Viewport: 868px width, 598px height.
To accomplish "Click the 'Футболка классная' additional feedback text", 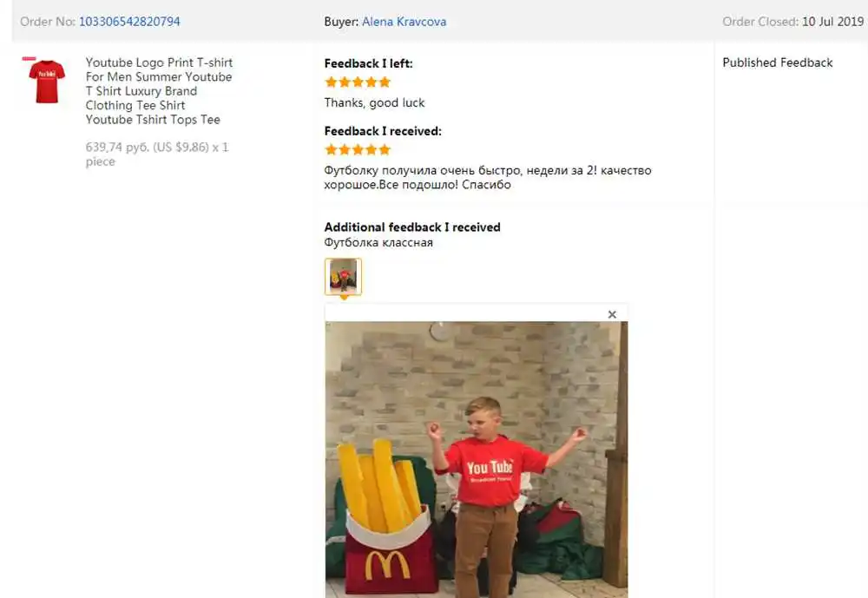I will point(378,242).
